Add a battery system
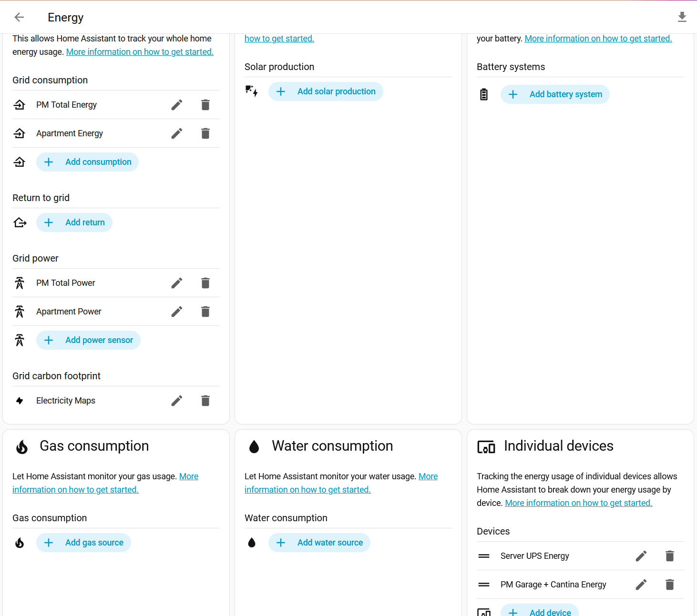697x616 pixels. (x=555, y=94)
